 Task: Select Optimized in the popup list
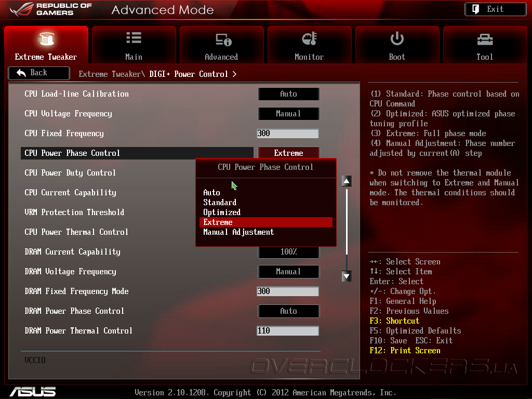(222, 212)
